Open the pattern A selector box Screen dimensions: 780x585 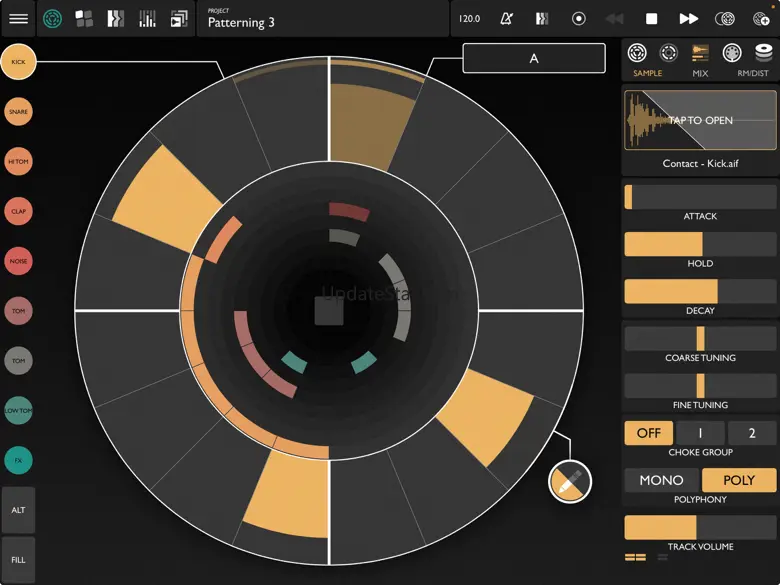(x=533, y=58)
